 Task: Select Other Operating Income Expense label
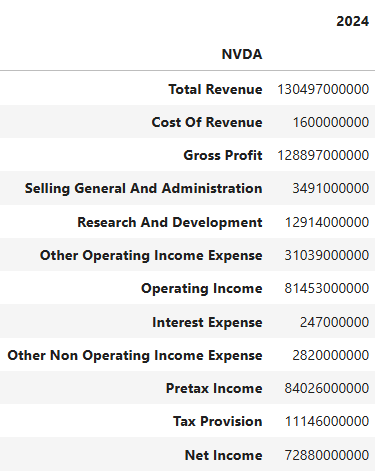[151, 255]
